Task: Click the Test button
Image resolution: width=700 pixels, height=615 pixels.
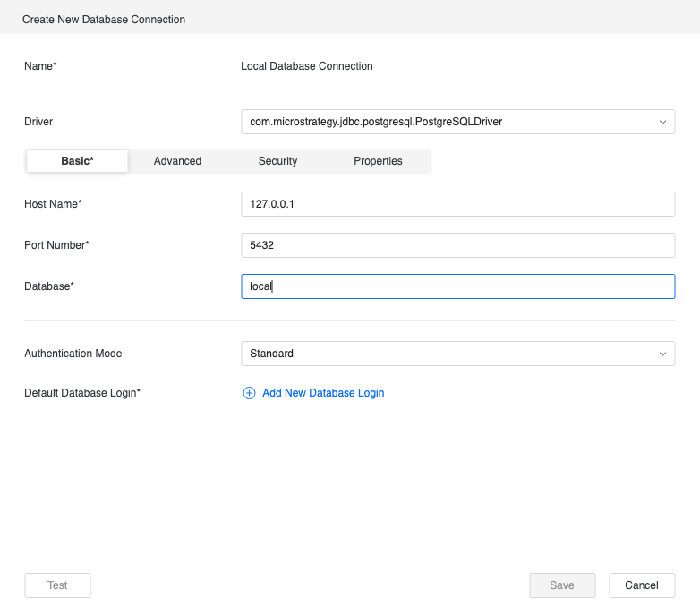Action: click(57, 585)
